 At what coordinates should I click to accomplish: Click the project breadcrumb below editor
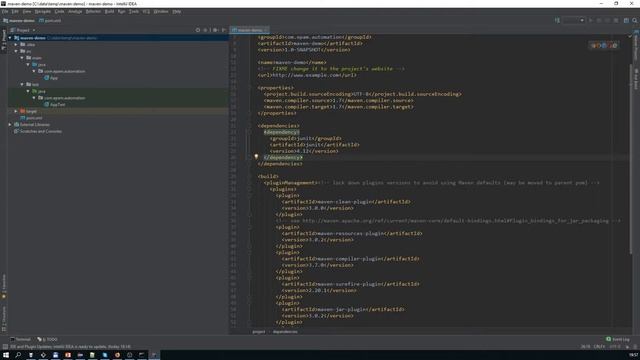coord(259,332)
